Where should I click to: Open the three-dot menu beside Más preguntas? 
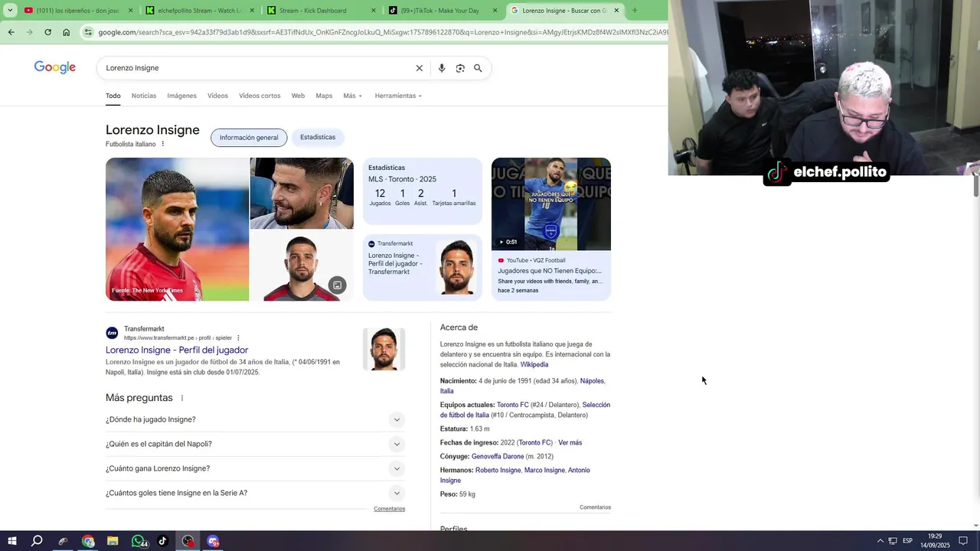pos(181,398)
